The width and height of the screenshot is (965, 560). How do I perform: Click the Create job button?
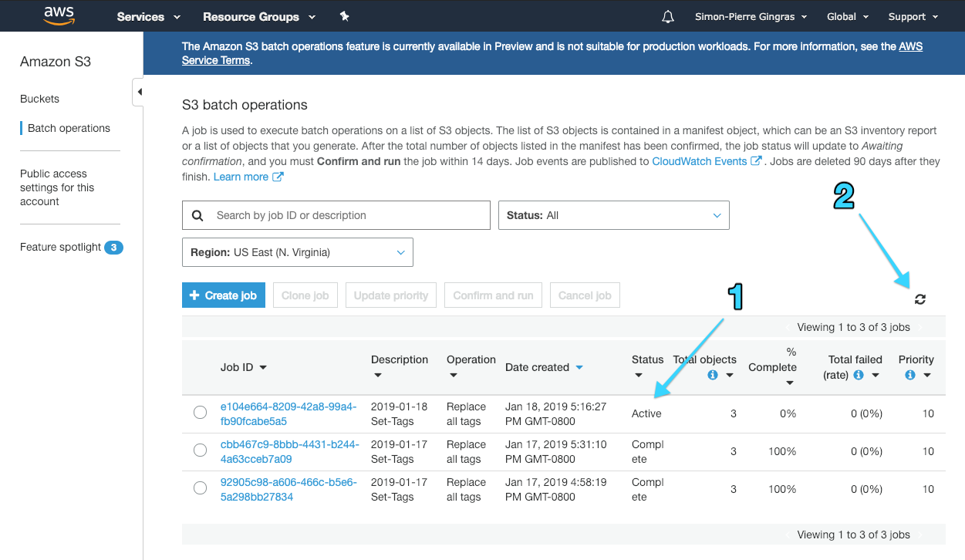[x=223, y=295]
